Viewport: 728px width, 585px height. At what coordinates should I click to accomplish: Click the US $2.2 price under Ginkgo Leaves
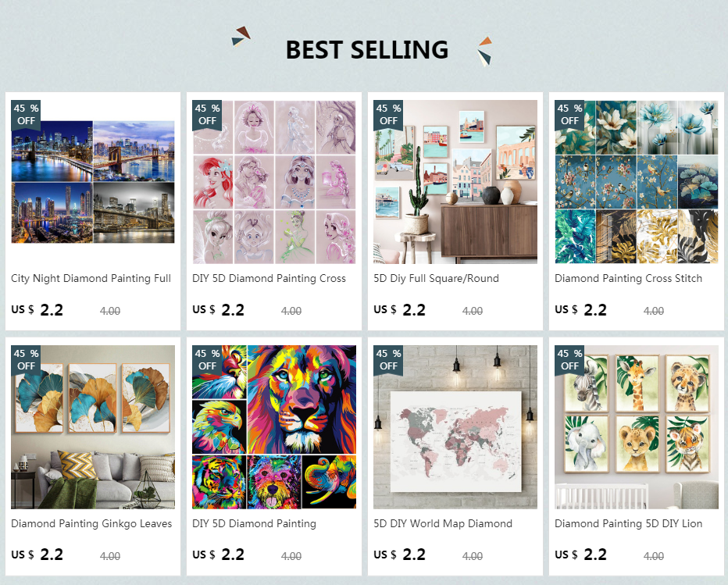37,555
